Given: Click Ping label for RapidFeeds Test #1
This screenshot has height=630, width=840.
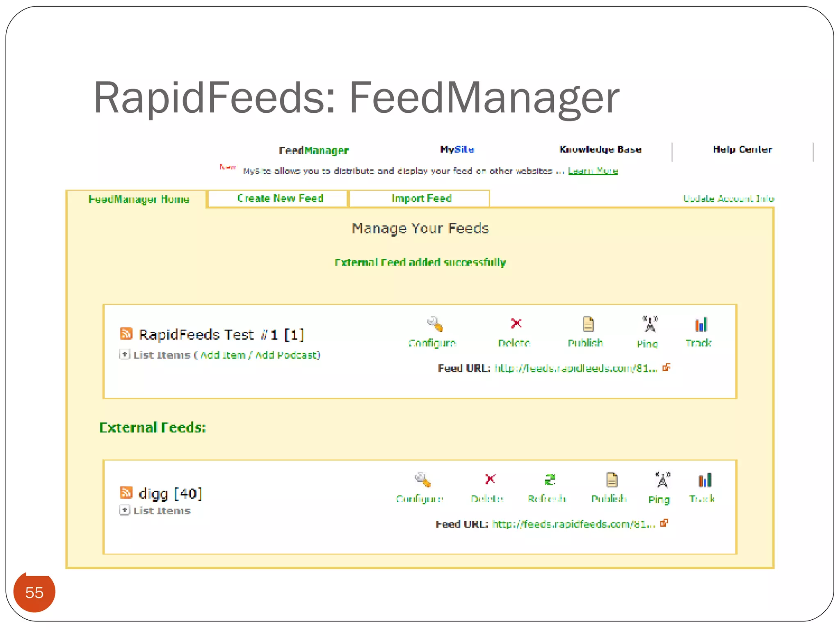Looking at the screenshot, I should [647, 344].
